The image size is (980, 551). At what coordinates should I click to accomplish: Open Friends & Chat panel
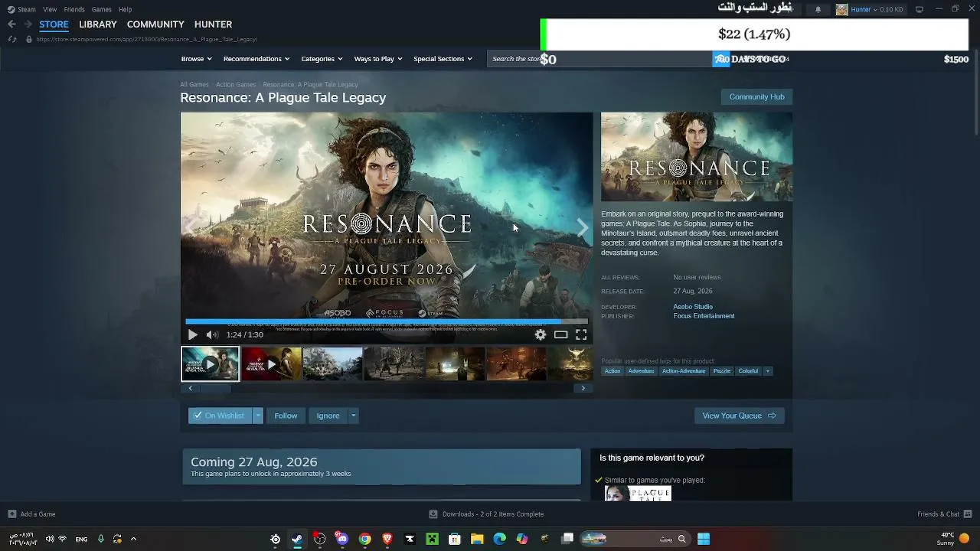click(944, 514)
